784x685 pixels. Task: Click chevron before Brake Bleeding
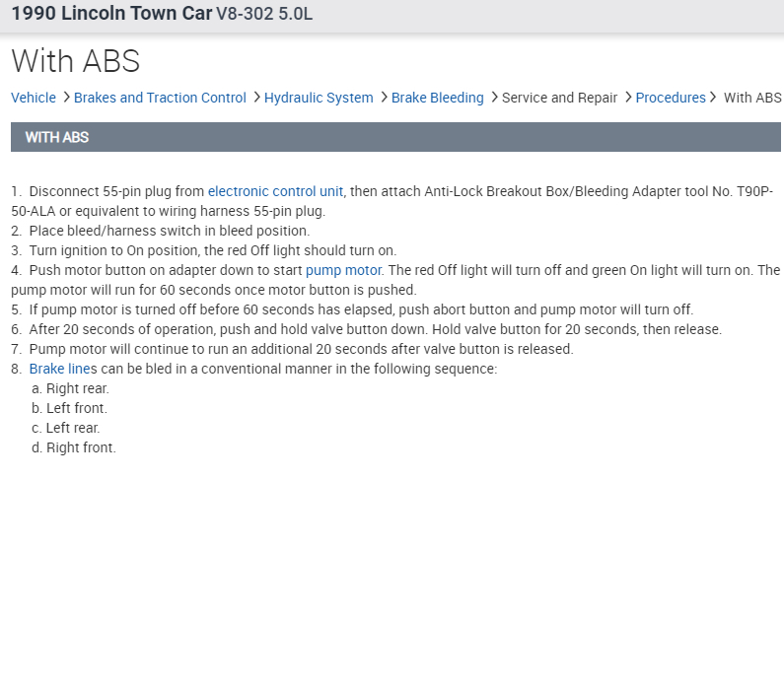(384, 98)
